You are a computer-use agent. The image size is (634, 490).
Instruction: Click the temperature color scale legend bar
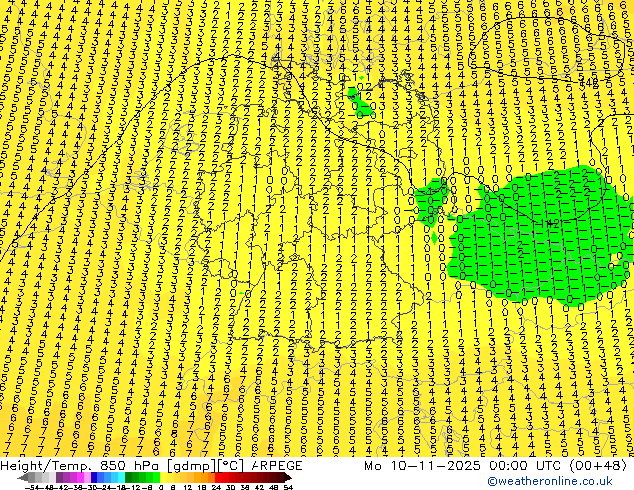point(154,478)
